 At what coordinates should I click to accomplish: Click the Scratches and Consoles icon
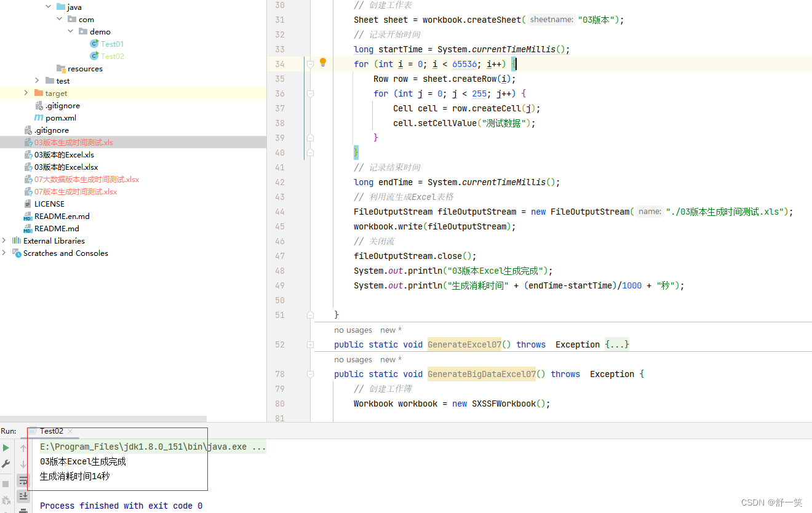[x=17, y=253]
